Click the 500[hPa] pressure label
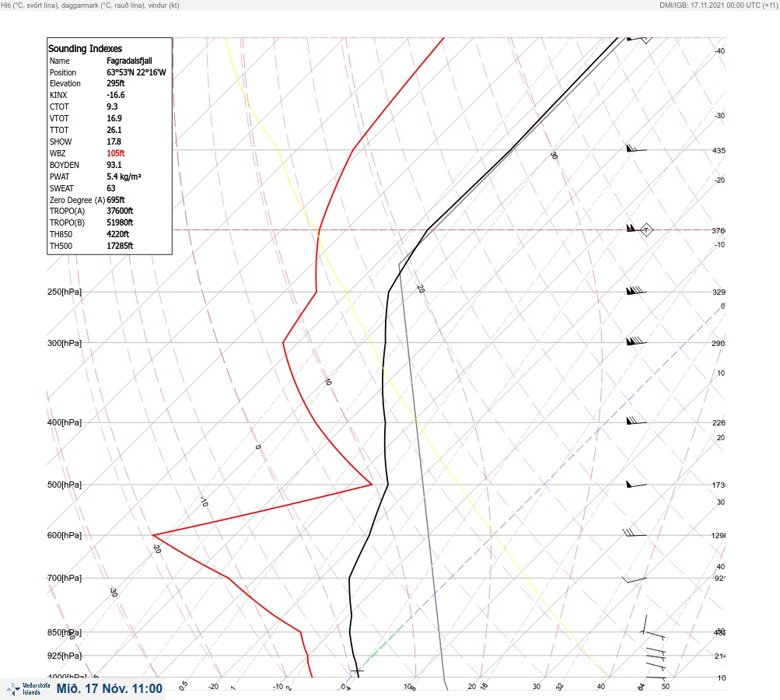The image size is (780, 700). click(x=65, y=485)
